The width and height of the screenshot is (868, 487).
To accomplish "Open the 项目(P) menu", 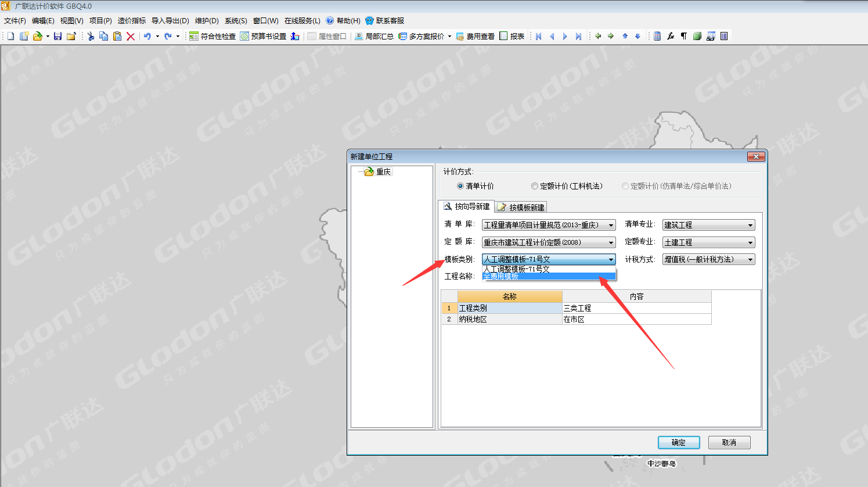I will (100, 21).
